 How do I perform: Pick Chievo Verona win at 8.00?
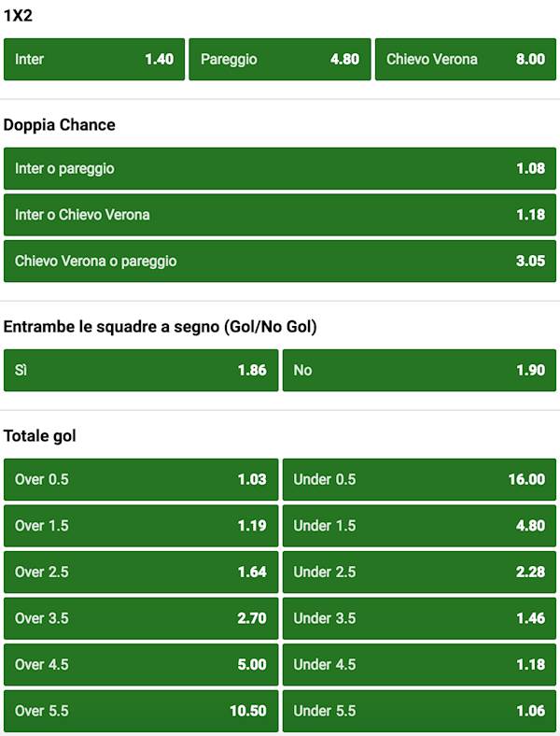tap(466, 60)
